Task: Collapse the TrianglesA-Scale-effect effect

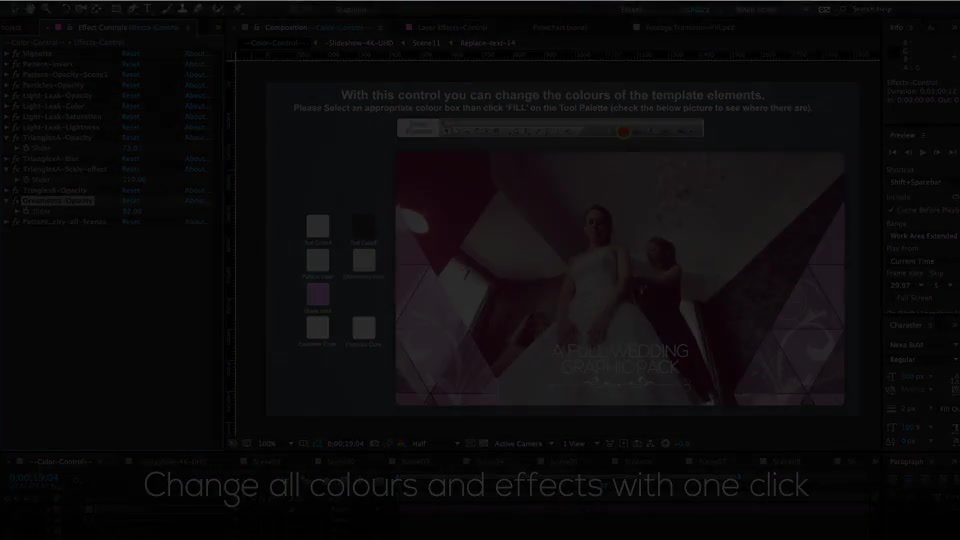Action: tap(7, 169)
